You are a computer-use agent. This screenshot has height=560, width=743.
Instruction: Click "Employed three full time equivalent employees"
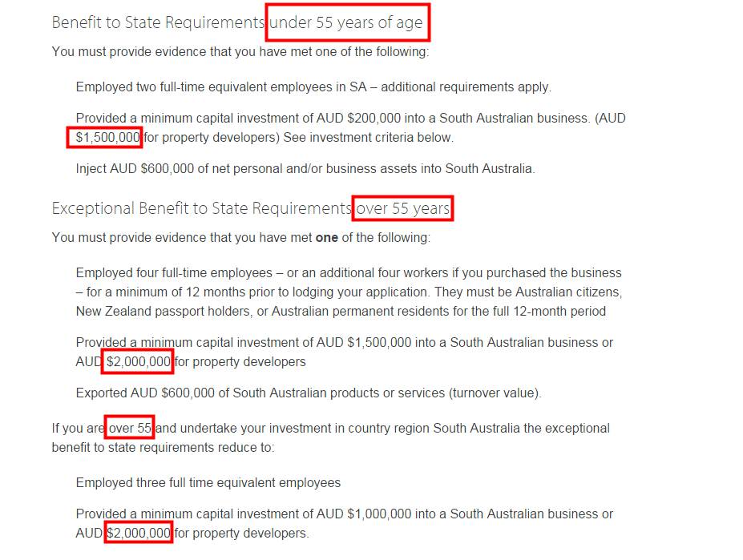click(x=208, y=482)
